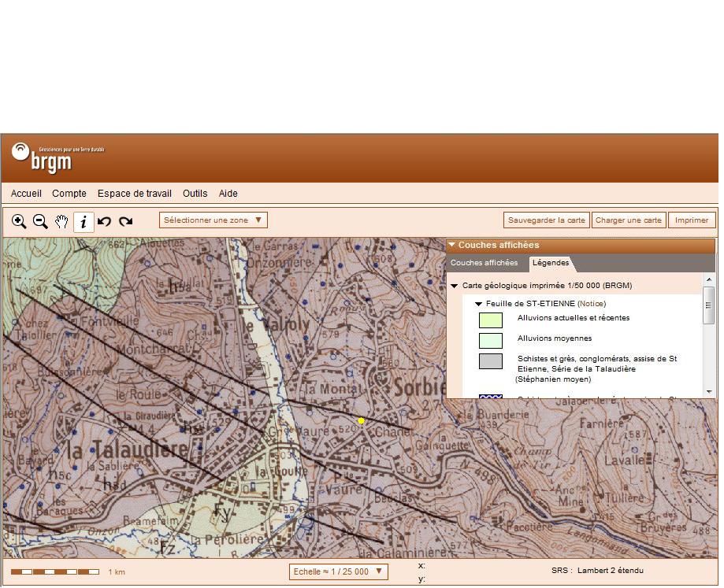
Task: Click the legend scrollbar up arrow
Action: click(709, 280)
